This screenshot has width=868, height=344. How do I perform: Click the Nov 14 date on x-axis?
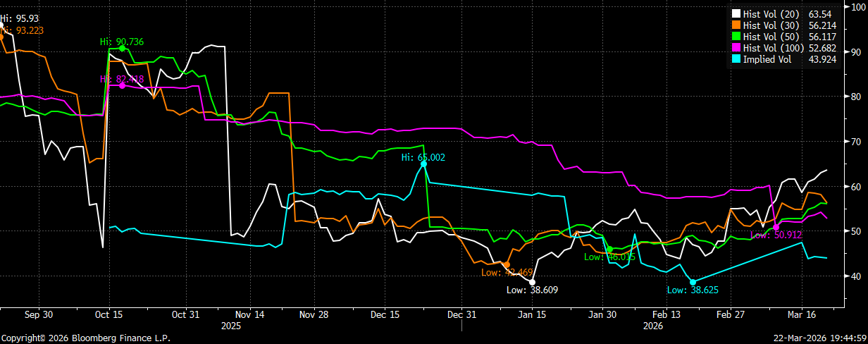(249, 314)
